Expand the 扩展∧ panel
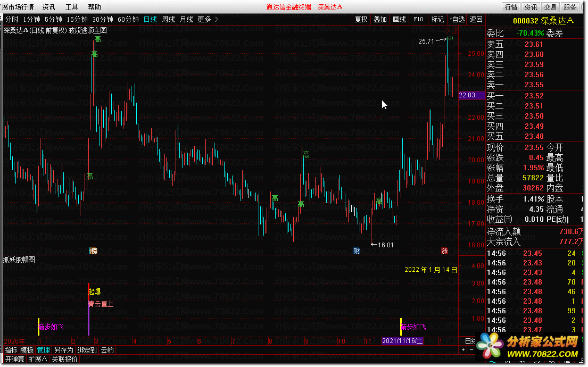Screen dimensions: 588x367 38,359
